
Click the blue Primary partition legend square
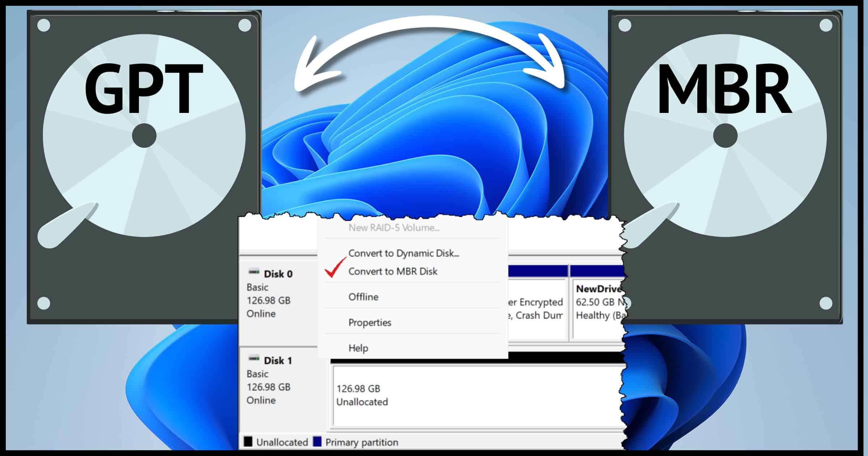click(x=317, y=442)
